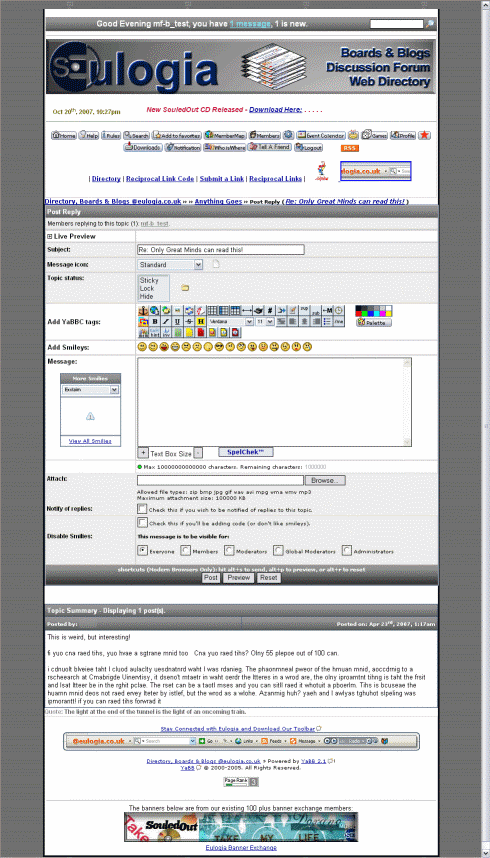The image size is (490, 858).
Task: Click the Post button
Action: click(211, 577)
